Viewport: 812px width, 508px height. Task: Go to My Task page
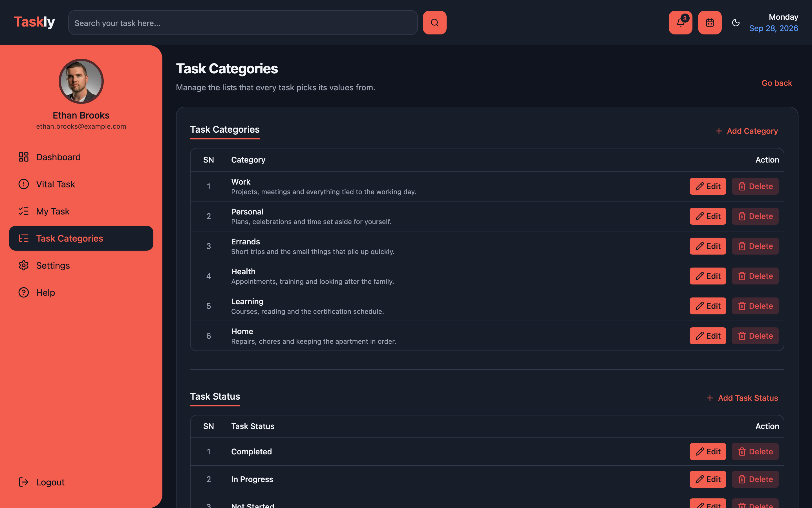pyautogui.click(x=81, y=211)
